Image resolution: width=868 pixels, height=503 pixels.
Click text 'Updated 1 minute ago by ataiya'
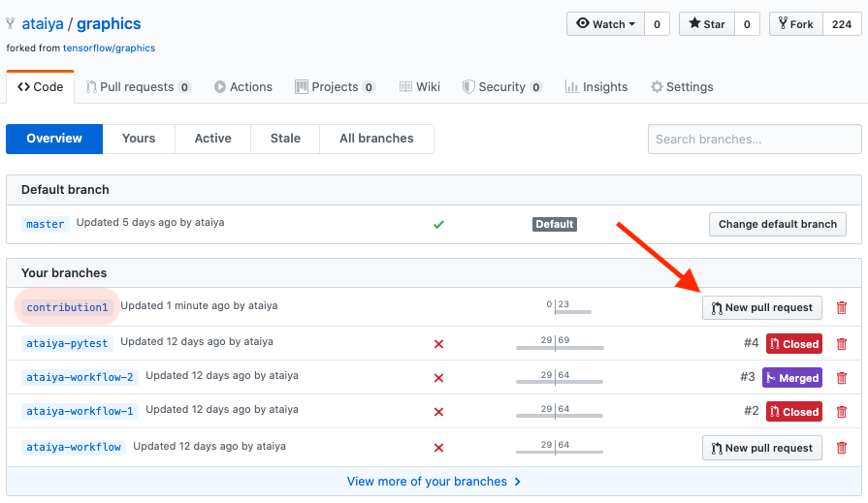coord(199,305)
